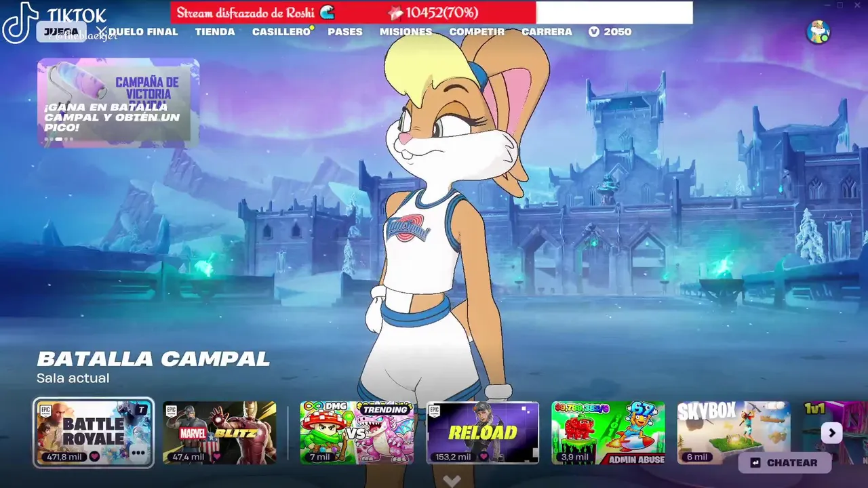Click the 153,2 mil player count on Reload
The width and height of the screenshot is (868, 488).
[453, 457]
